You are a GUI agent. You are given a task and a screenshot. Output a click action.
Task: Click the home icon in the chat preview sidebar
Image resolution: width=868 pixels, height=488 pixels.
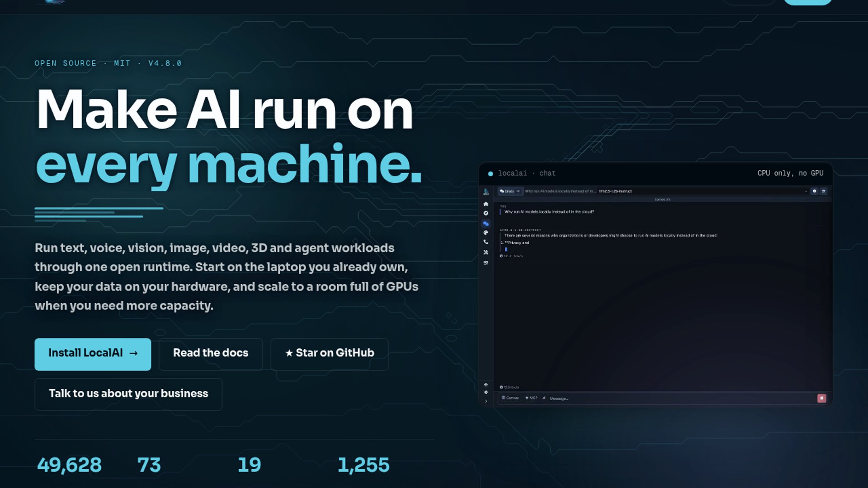coord(486,204)
